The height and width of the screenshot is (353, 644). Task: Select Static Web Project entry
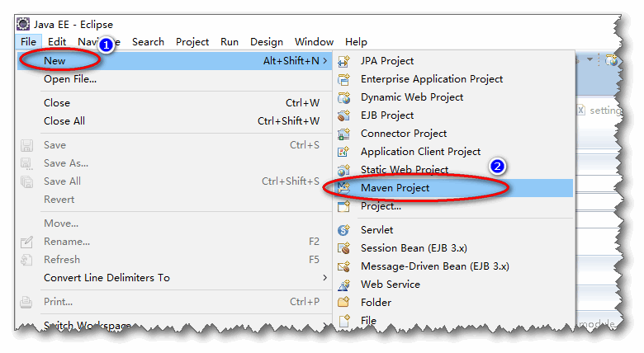(454, 170)
